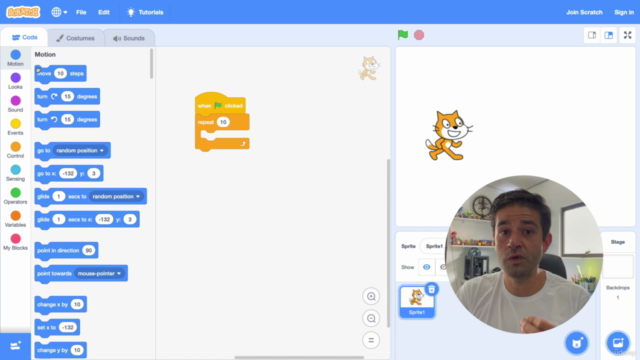Click the Choose a Sprite button
The width and height of the screenshot is (640, 360).
tap(576, 343)
